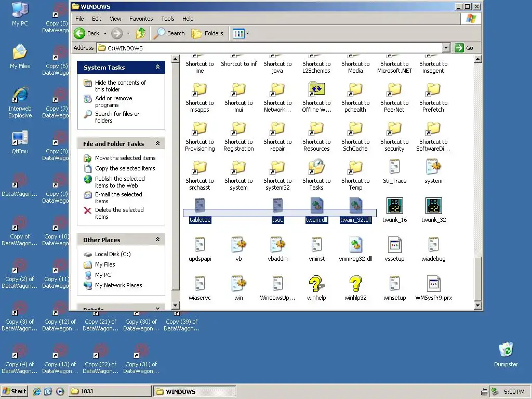Toggle the Folders pane button
Screen dimensions: 532x399
click(x=207, y=33)
